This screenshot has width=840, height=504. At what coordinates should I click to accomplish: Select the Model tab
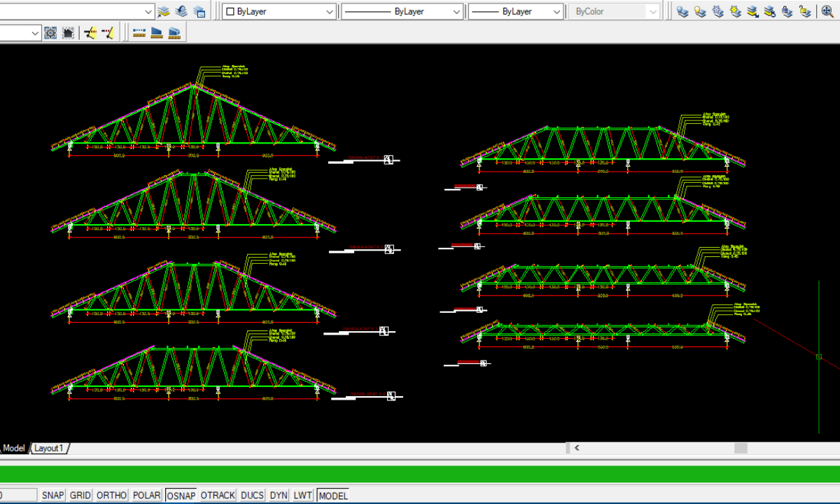coord(13,448)
